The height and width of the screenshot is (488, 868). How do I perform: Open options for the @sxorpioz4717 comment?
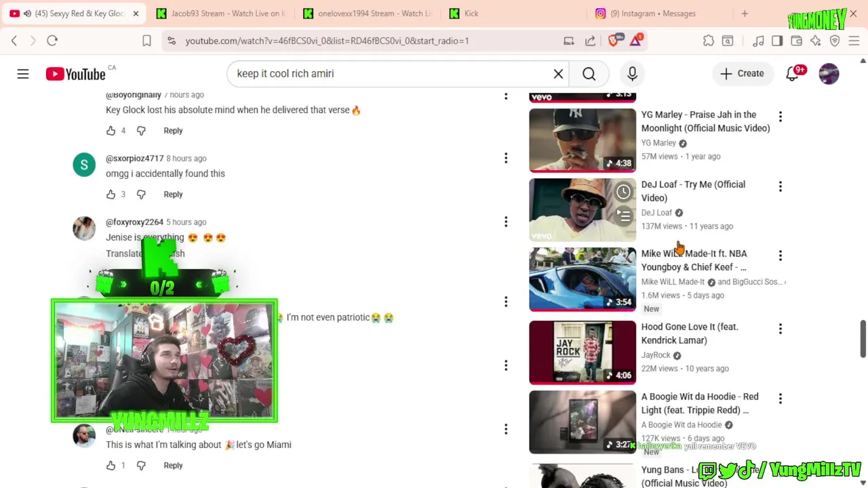coord(506,158)
